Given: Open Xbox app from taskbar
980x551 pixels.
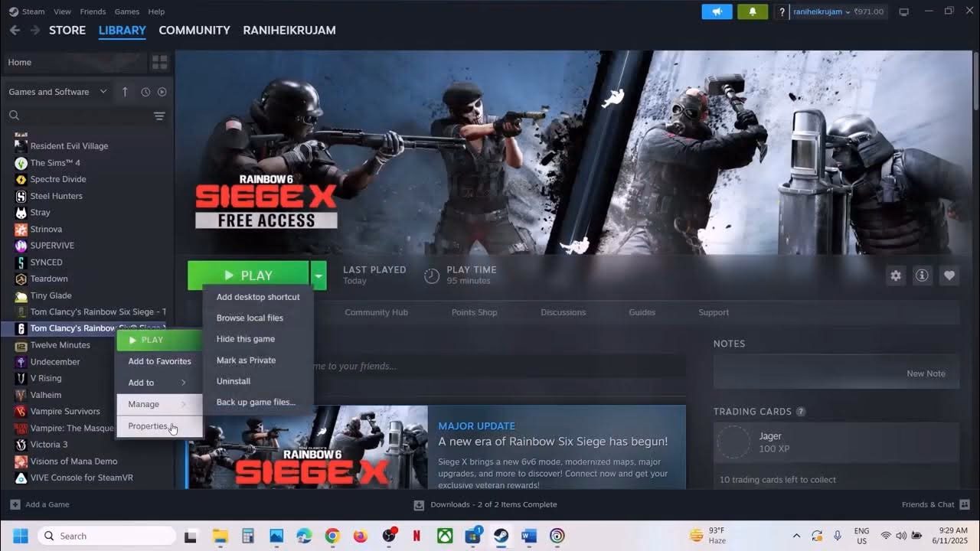Looking at the screenshot, I should (445, 536).
